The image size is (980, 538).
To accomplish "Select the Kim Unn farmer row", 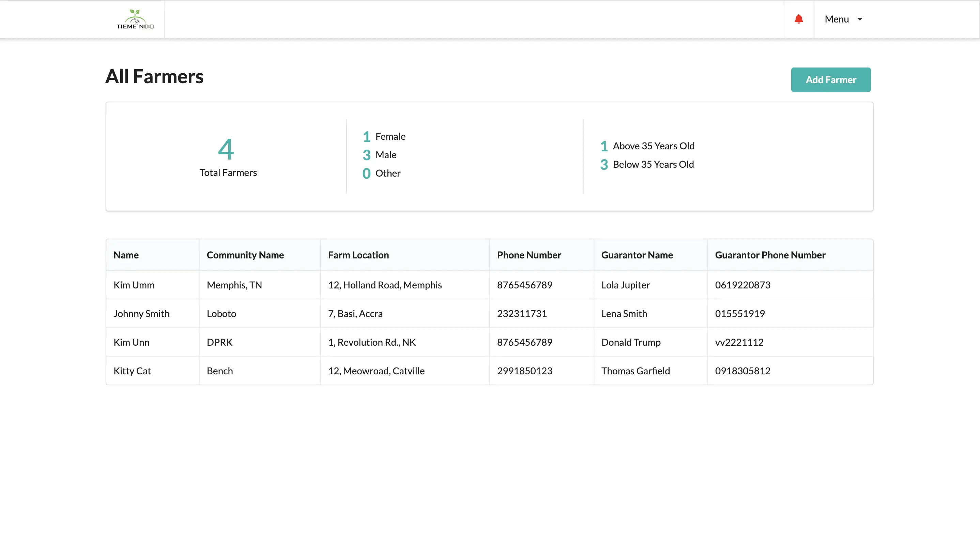I will tap(490, 342).
